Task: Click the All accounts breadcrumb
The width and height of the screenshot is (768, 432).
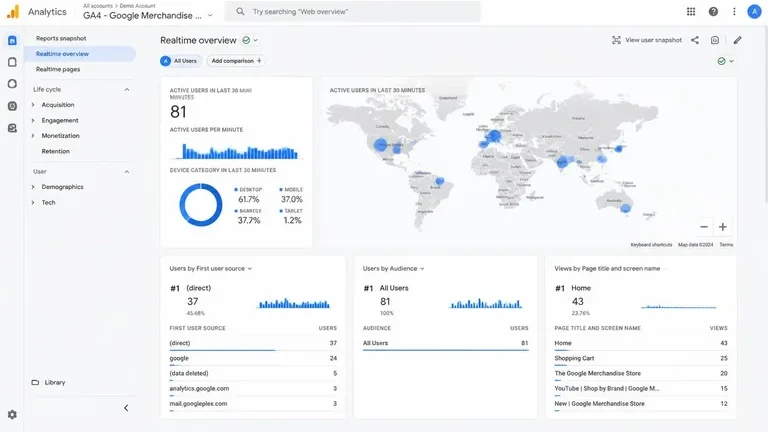Action: pos(97,6)
